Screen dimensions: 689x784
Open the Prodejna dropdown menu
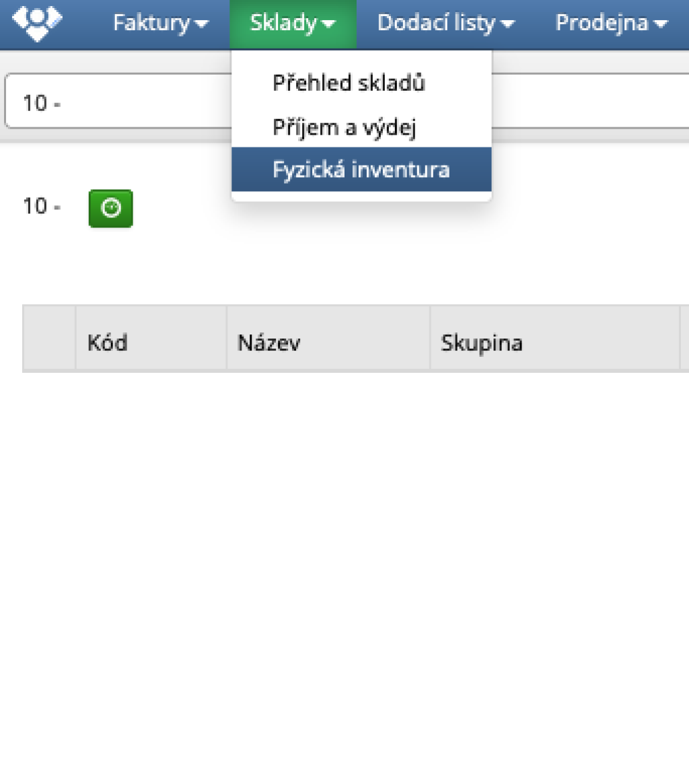pyautogui.click(x=610, y=24)
